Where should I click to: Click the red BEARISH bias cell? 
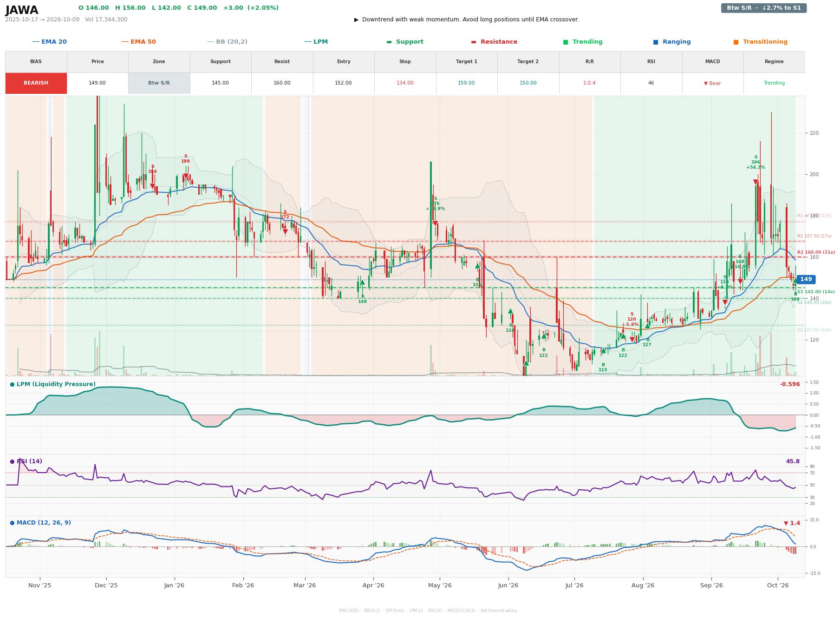pos(36,83)
